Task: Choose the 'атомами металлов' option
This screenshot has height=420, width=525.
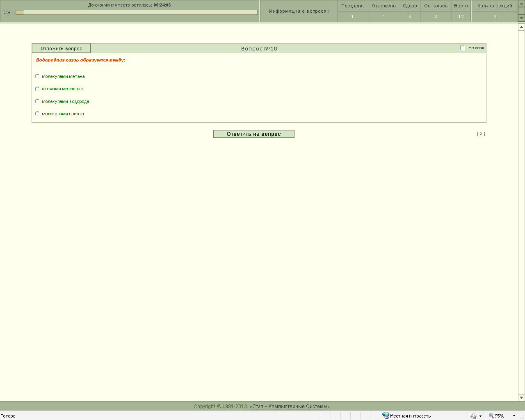Action: tap(37, 89)
